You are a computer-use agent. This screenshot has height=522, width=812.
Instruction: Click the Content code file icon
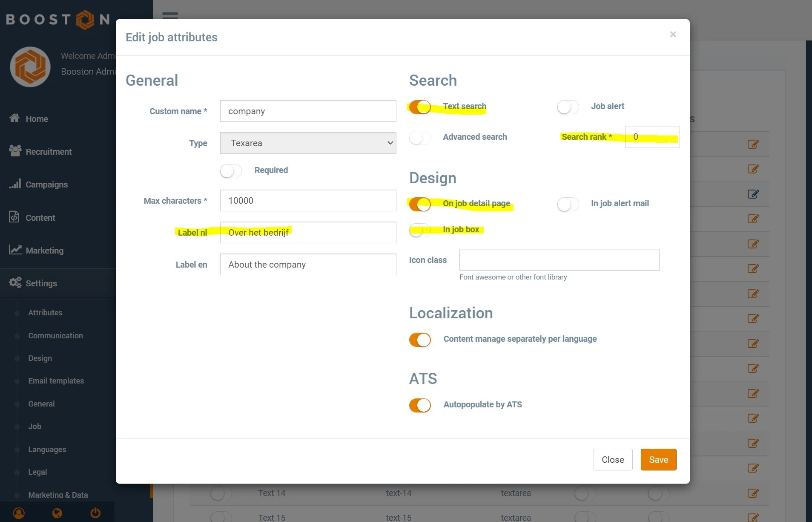[x=14, y=217]
